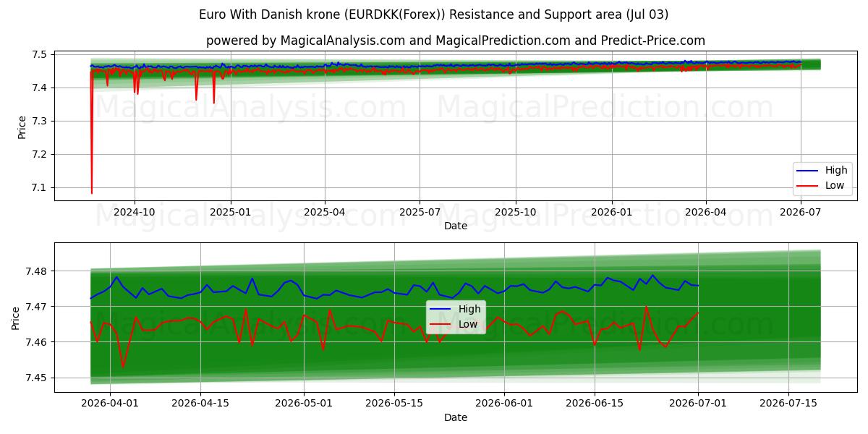
Task: Click the '2026-04-01' date tick label
Action: 110,404
